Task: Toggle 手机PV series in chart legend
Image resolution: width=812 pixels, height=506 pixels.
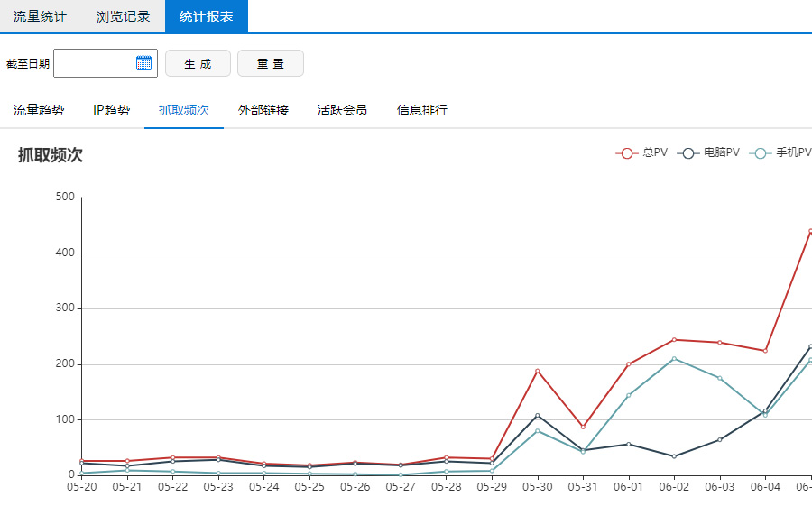Action: (781, 152)
